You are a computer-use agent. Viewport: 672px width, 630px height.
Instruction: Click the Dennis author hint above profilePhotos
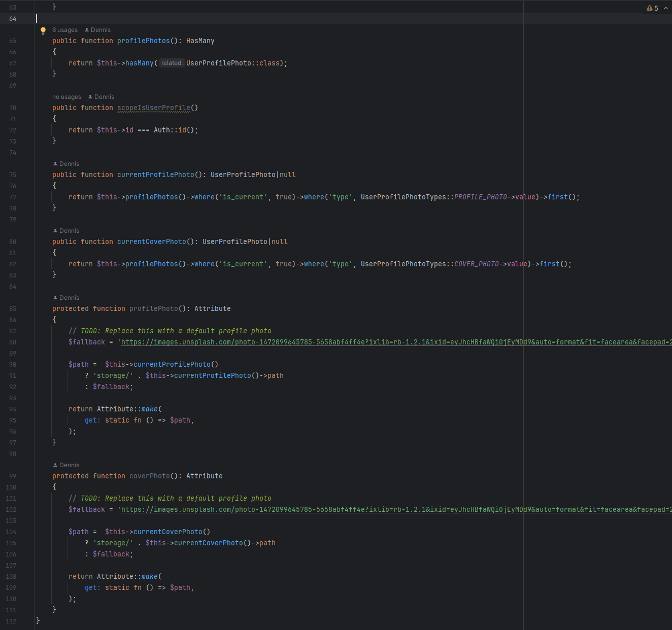[x=97, y=30]
